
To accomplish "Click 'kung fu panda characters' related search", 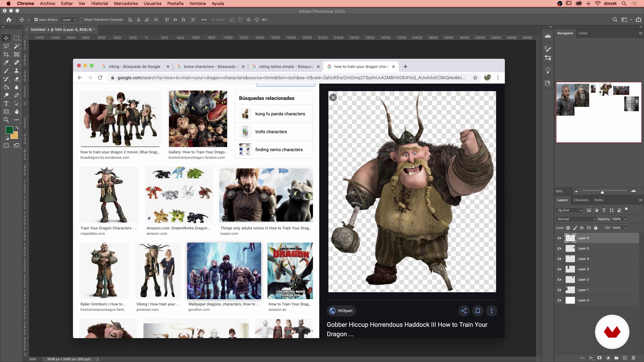I will pos(274,114).
